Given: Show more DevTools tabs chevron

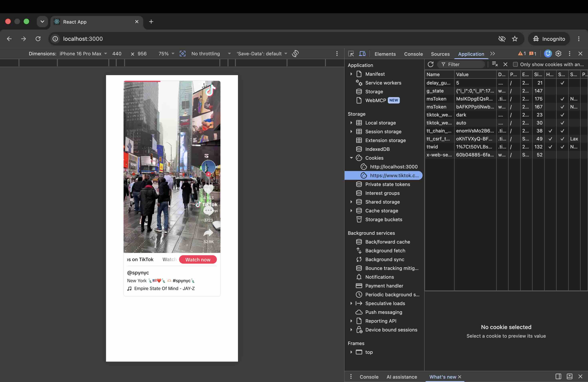Looking at the screenshot, I should click(x=493, y=54).
